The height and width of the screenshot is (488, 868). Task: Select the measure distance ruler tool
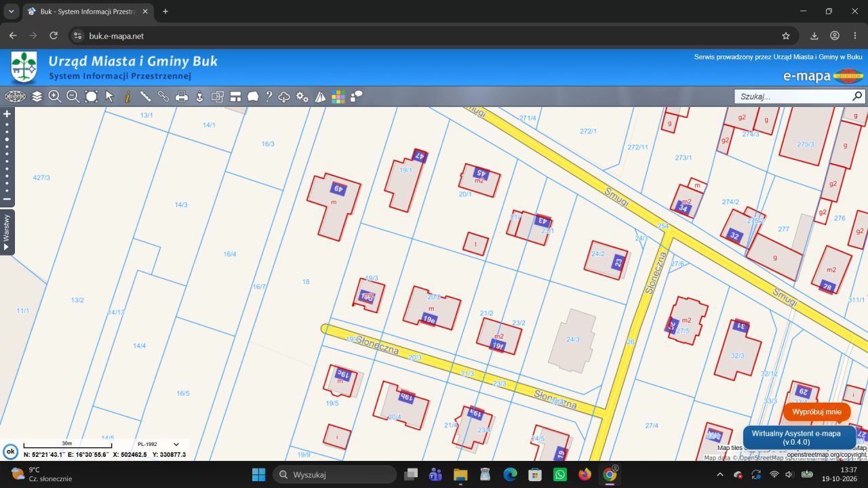[145, 96]
